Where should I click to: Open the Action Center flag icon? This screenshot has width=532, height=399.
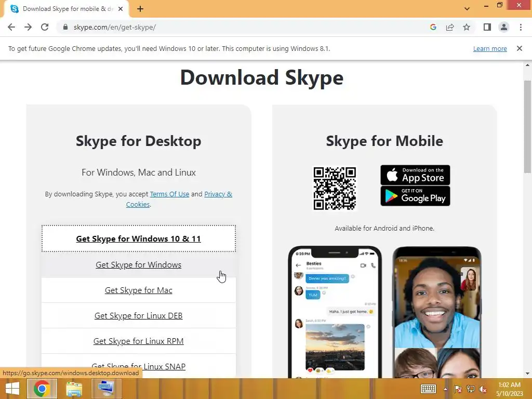[x=458, y=389]
